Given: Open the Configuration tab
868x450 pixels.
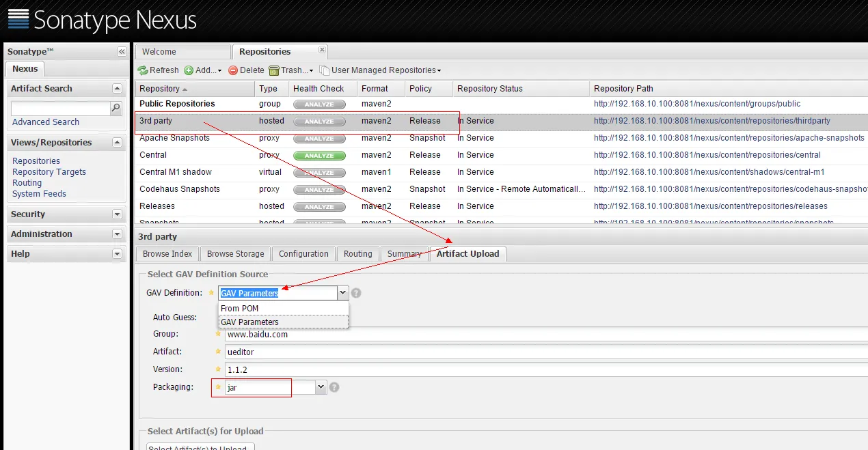Looking at the screenshot, I should (303, 254).
